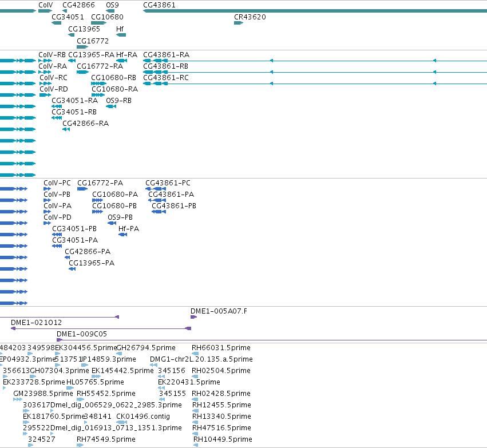Image resolution: width=487 pixels, height=448 pixels.
Task: Select EST RH02504.5prime
Action: (x=195, y=376)
